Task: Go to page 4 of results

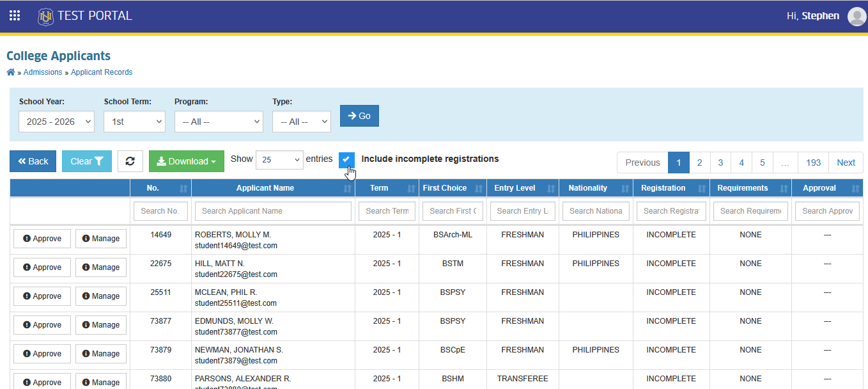Action: tap(741, 163)
